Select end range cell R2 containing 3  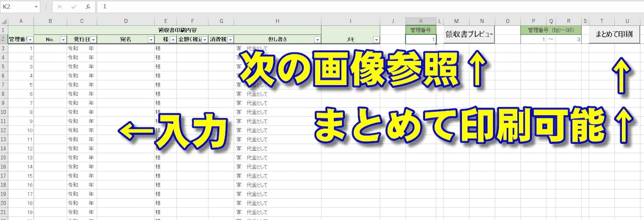[x=569, y=40]
